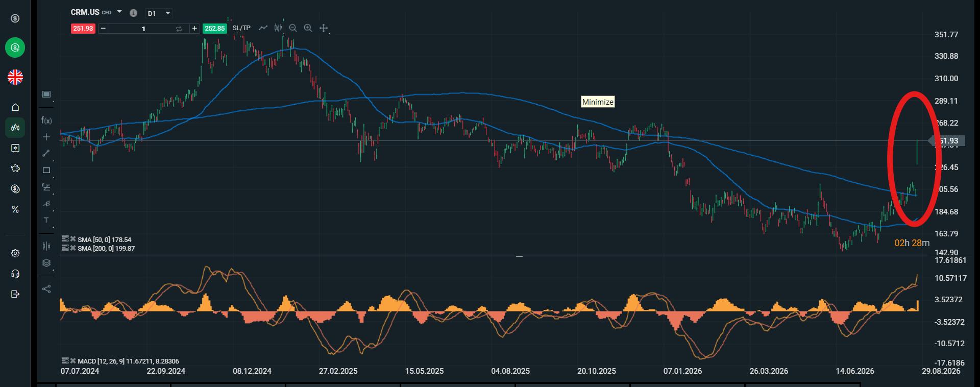Open the layers tool in chart toolbar

(46, 263)
